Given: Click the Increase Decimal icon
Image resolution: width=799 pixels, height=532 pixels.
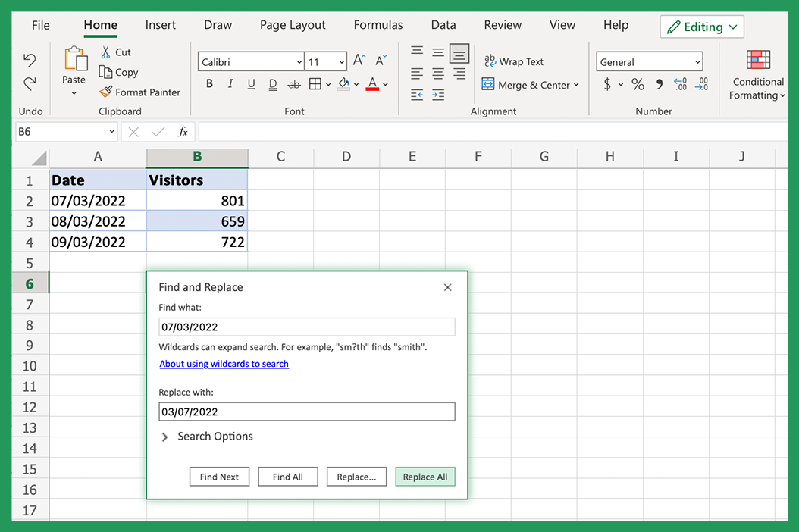Looking at the screenshot, I should pos(680,84).
